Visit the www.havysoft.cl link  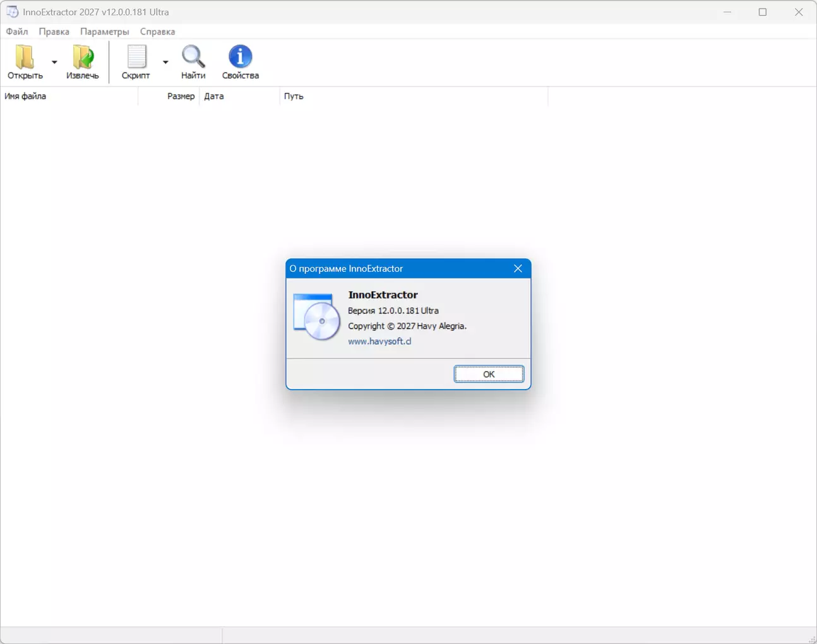click(379, 342)
